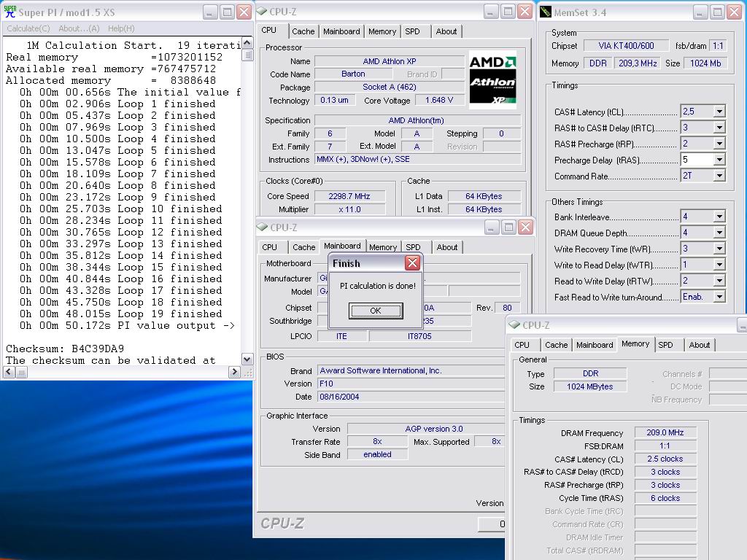Viewport: 747px width, 560px height.
Task: Switch to the SPD tab in top CPU-Z window
Action: [413, 31]
